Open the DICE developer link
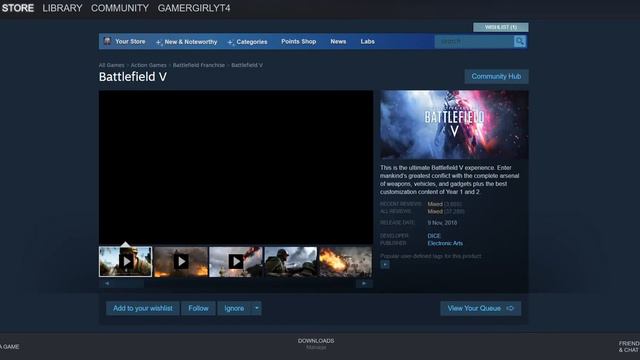The image size is (640, 360). click(x=434, y=236)
